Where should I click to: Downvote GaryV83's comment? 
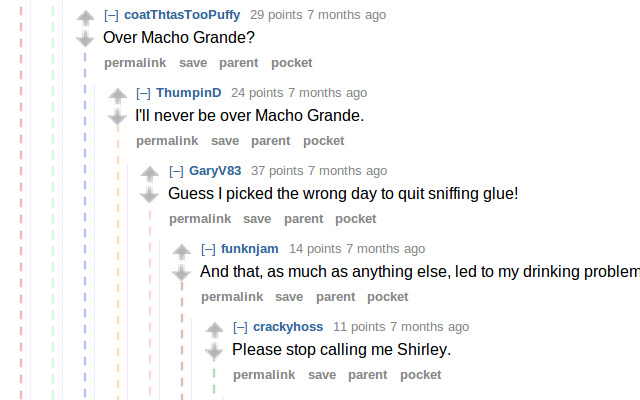pyautogui.click(x=149, y=194)
